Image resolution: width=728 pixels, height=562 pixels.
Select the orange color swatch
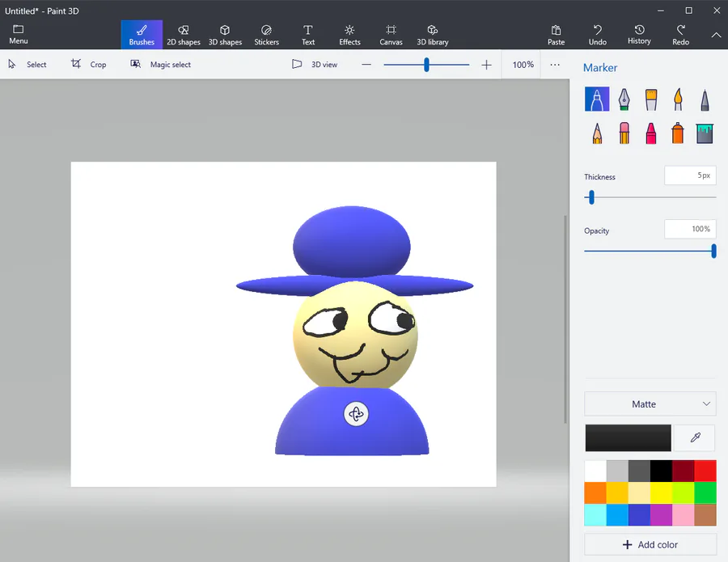(595, 492)
